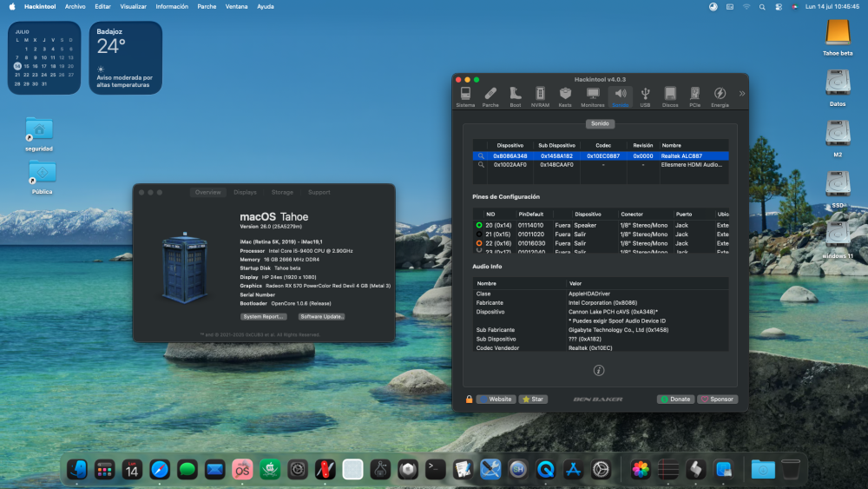Open the Spotlight search icon in menu bar

[762, 7]
